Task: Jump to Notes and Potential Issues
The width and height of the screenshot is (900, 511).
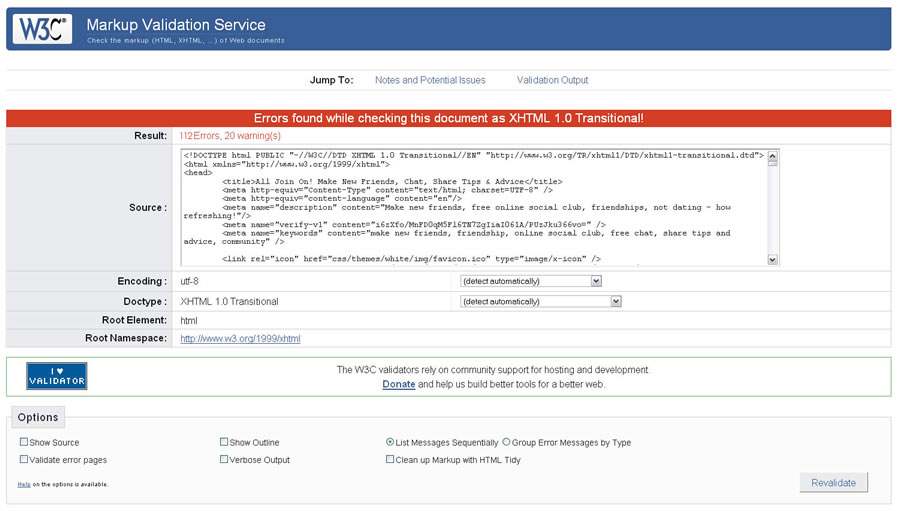Action: click(x=430, y=80)
